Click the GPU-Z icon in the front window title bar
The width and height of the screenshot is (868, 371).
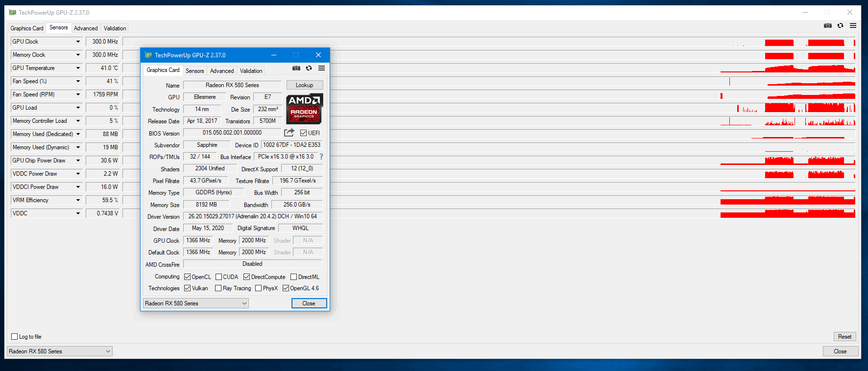(148, 55)
